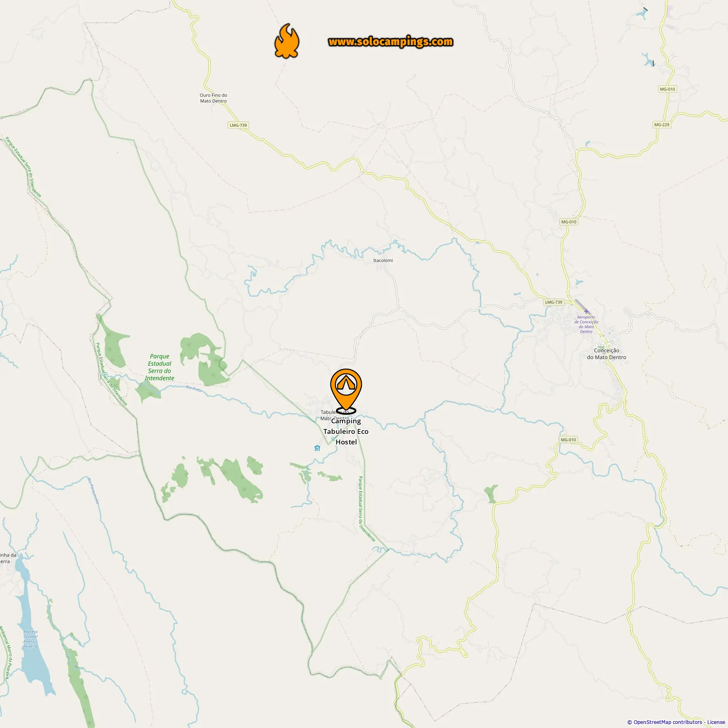Open the www.solocampings.com link

pyautogui.click(x=390, y=42)
